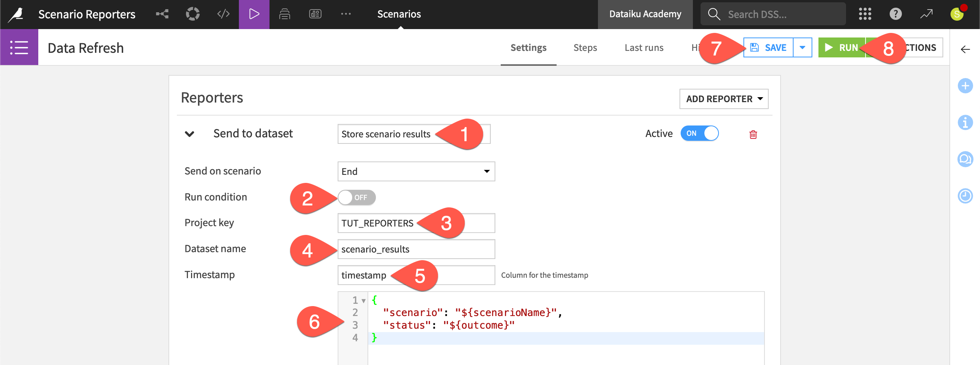Save the scenario with SAVE button

click(x=769, y=47)
